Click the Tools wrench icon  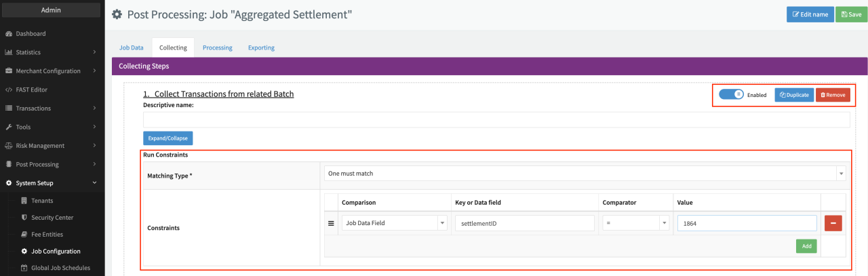(9, 127)
